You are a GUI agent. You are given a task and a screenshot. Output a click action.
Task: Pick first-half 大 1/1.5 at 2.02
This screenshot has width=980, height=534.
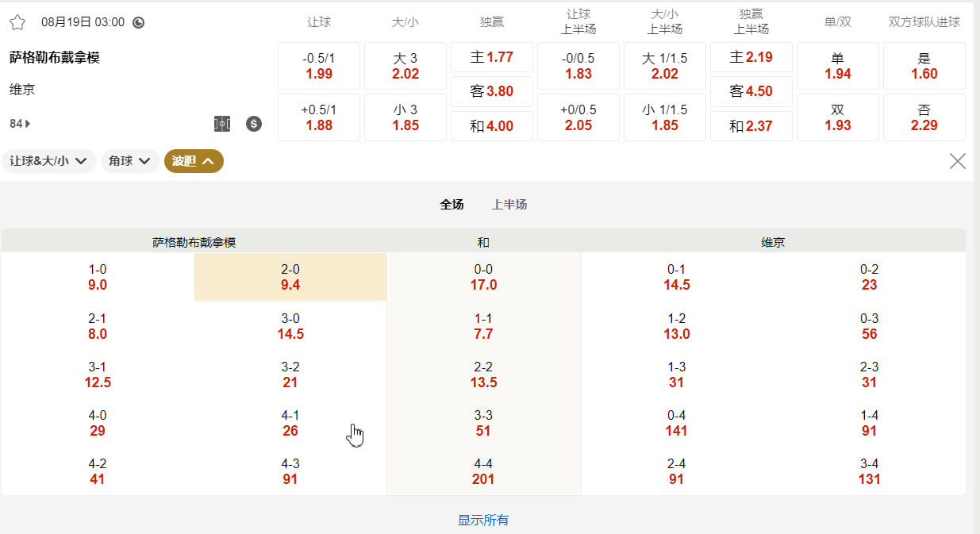click(x=665, y=66)
